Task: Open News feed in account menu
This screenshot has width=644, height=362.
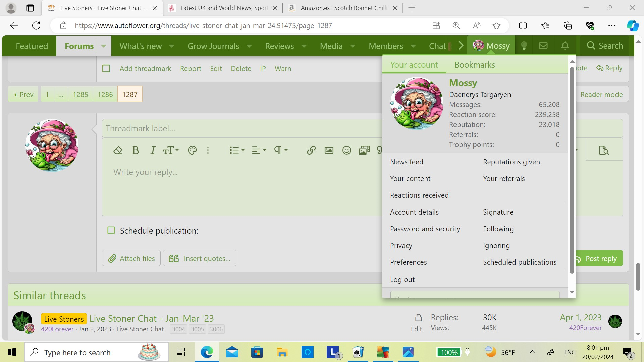Action: (x=407, y=162)
